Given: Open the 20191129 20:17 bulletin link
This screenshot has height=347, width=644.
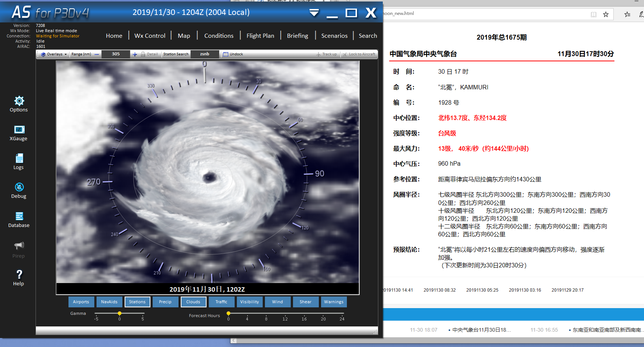Looking at the screenshot, I should point(568,290).
